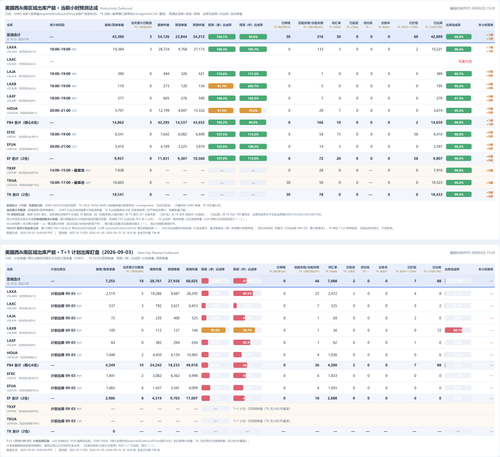Click the value 2,906 in lower EF subtotal row
Viewport: 500px width, 457px height.
click(110, 398)
